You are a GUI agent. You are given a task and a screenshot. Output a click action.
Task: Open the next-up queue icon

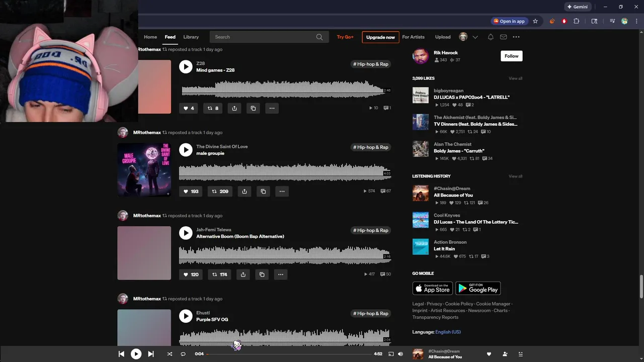click(x=520, y=354)
